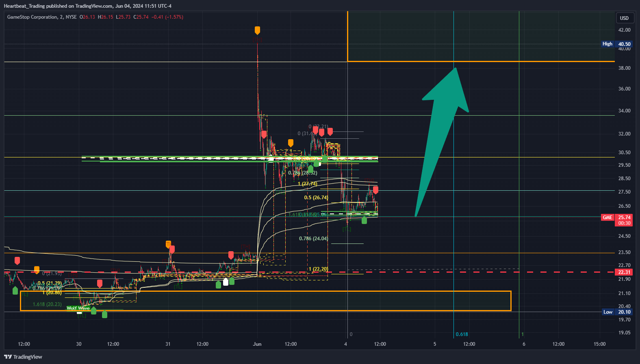Click the low value L25.73
Image resolution: width=640 pixels, height=364 pixels.
click(x=124, y=17)
